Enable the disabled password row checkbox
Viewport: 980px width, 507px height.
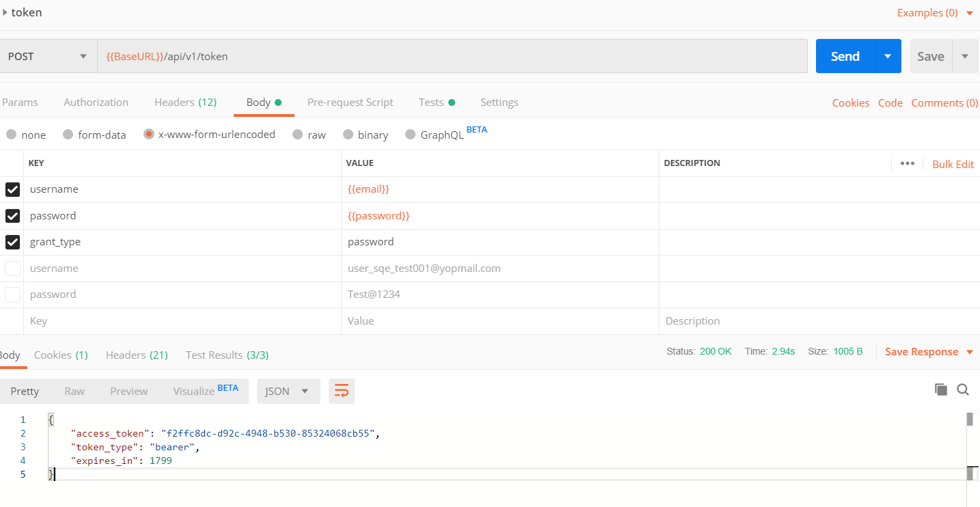(12, 294)
